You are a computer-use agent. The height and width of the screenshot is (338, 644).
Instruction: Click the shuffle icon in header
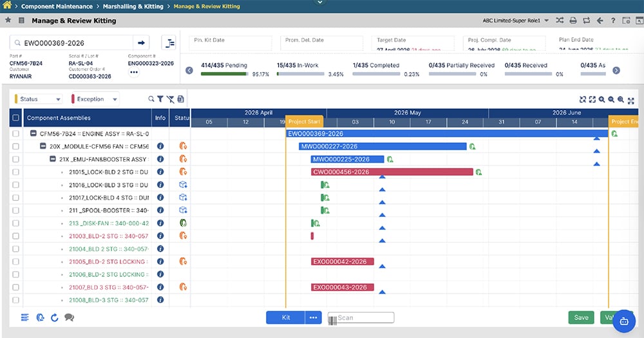560,20
